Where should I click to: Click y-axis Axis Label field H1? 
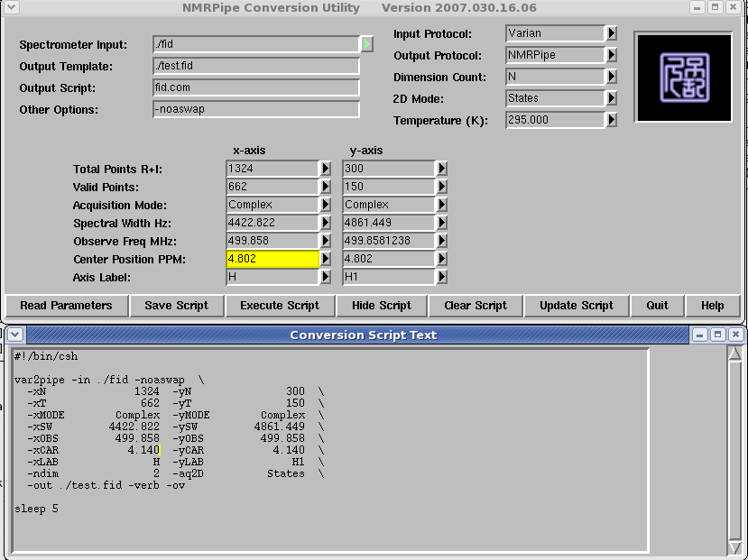pos(389,277)
